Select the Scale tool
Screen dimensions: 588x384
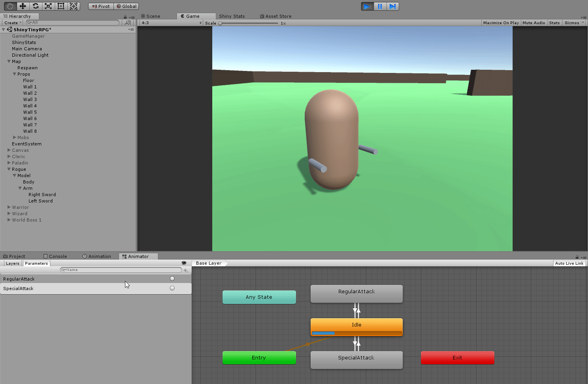[x=48, y=6]
